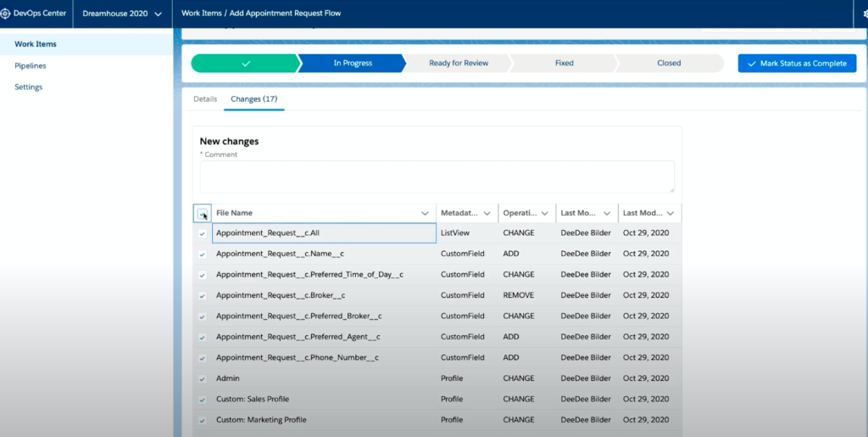
Task: Uncheck the Appointment_Request__c.Broker__c row checkbox
Action: [202, 296]
